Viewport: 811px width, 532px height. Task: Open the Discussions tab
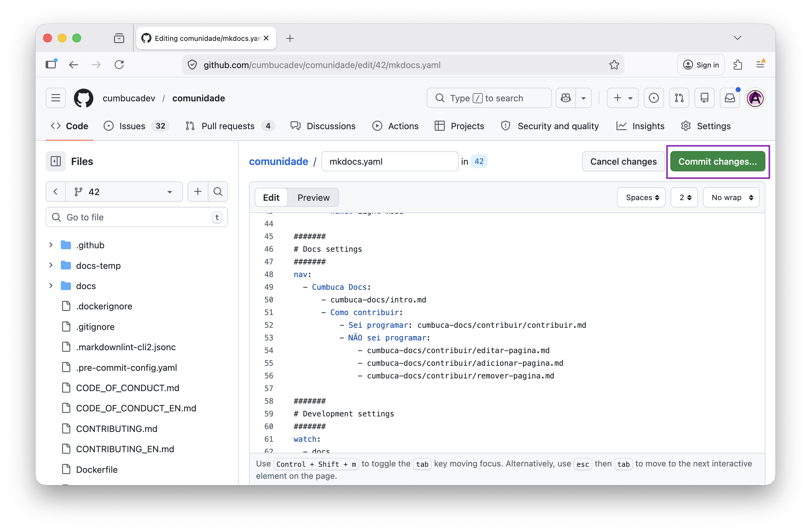(x=323, y=126)
